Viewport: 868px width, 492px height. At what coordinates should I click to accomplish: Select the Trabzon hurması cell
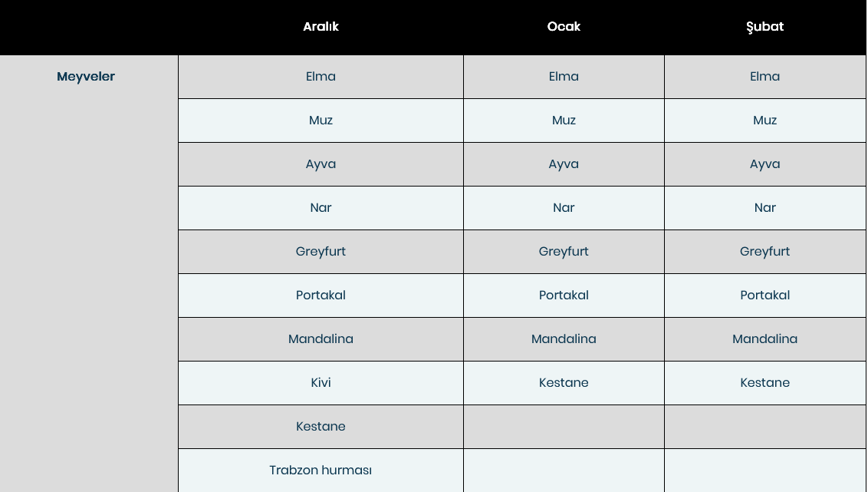point(321,471)
